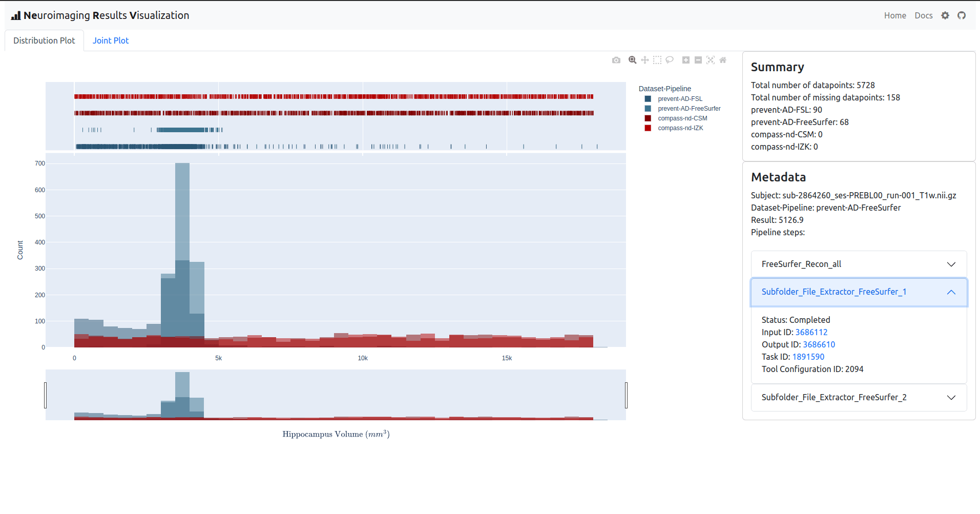This screenshot has height=514, width=980.
Task: Switch to the Joint Plot tab
Action: (111, 40)
